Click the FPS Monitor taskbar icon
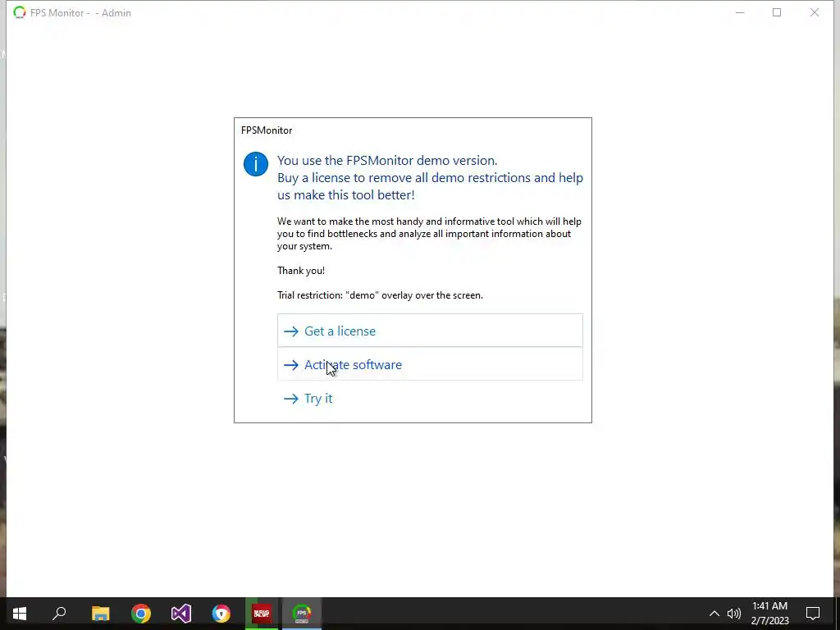 coord(302,614)
